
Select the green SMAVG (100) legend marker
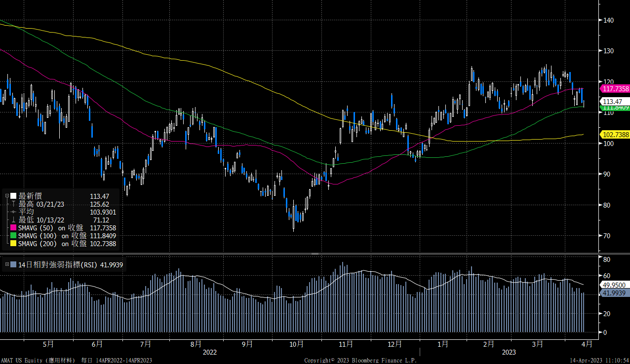pos(13,236)
